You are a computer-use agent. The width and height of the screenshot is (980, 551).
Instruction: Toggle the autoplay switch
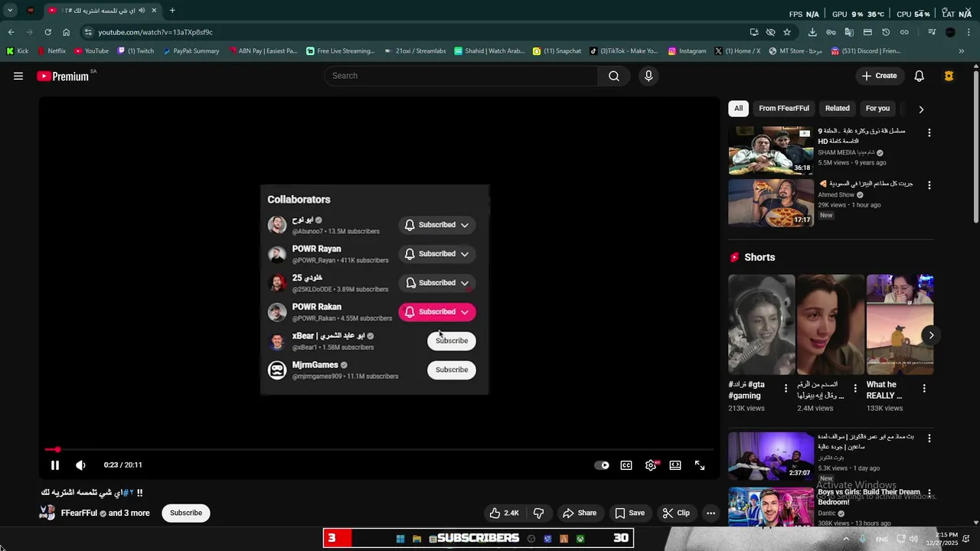pos(603,465)
